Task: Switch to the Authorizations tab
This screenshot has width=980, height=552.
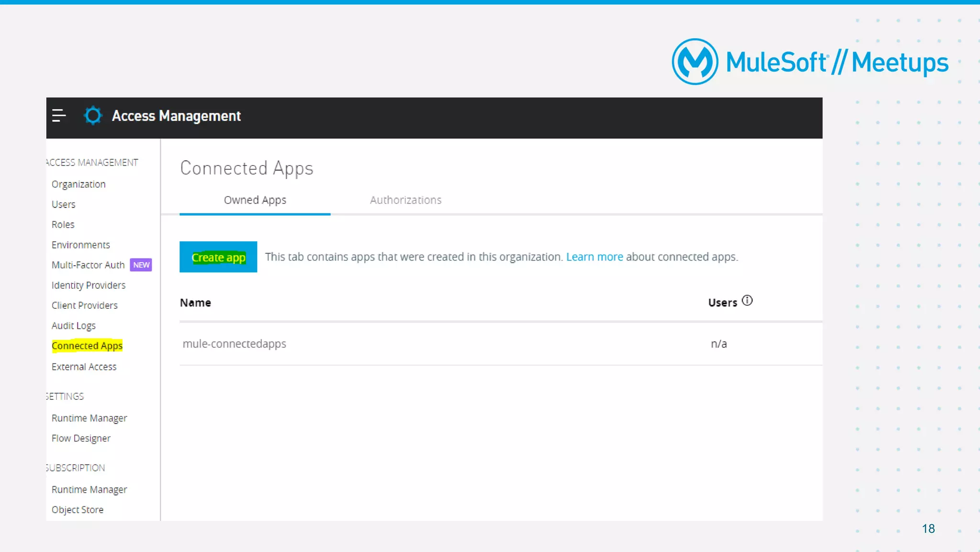Action: (405, 200)
